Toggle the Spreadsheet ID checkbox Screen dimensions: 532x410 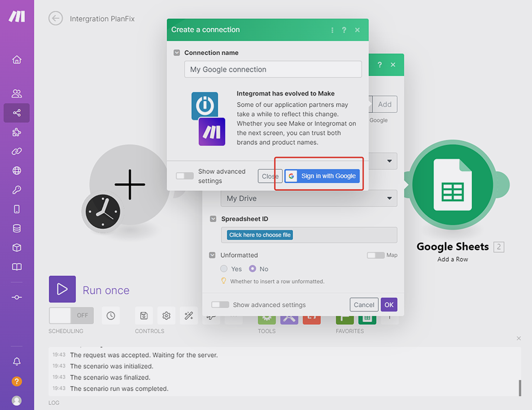coord(213,219)
